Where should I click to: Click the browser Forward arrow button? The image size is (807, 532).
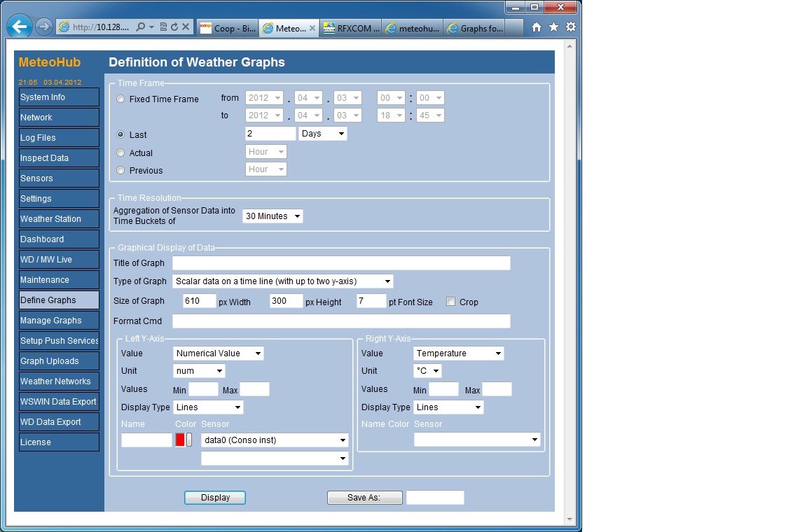(x=43, y=27)
